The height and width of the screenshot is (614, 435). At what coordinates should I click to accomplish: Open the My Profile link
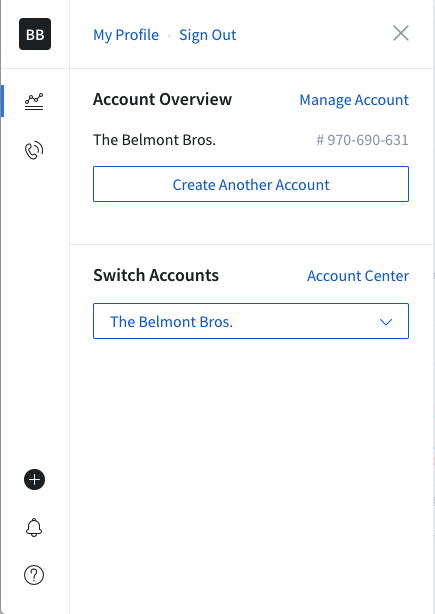126,35
